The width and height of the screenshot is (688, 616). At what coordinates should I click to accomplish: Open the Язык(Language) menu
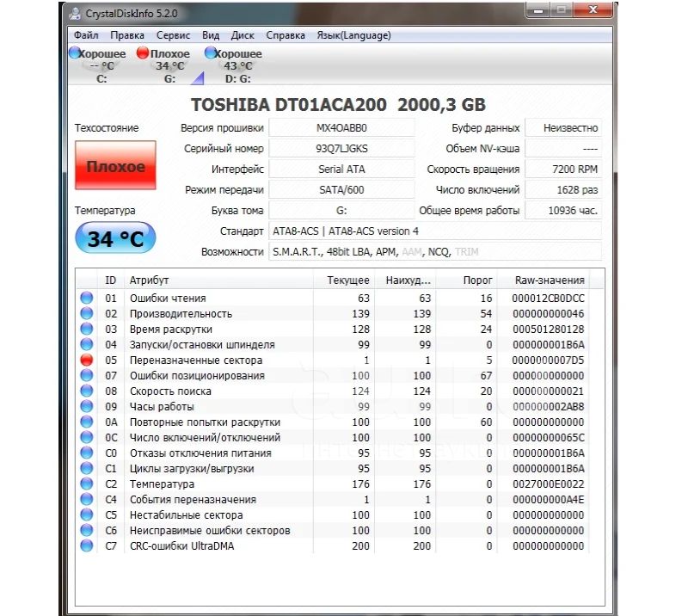coord(353,35)
